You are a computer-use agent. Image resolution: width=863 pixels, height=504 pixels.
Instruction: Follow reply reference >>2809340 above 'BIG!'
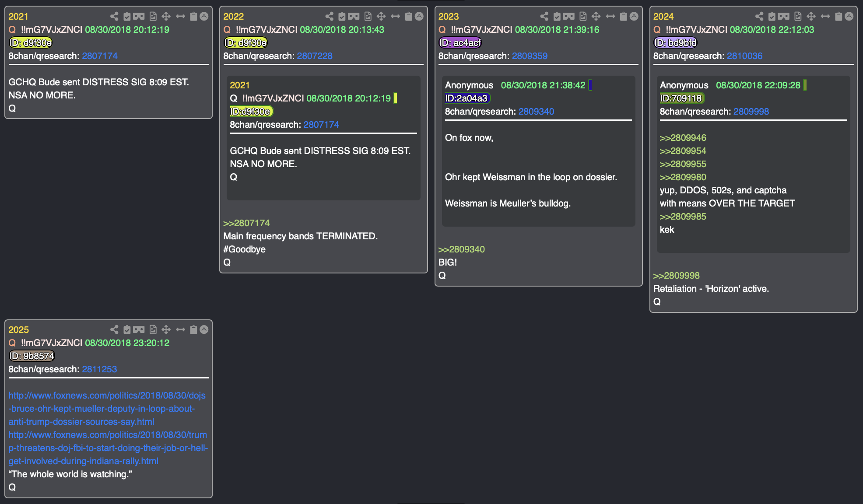[462, 249]
